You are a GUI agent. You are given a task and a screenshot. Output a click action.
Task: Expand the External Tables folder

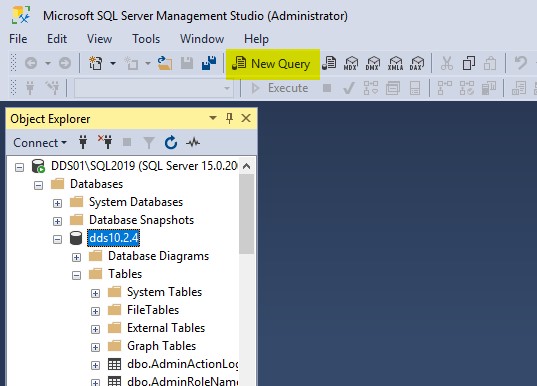pos(96,329)
